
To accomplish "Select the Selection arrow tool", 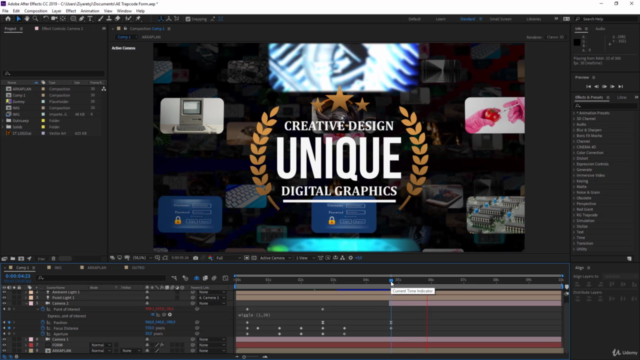I will click(x=18, y=19).
